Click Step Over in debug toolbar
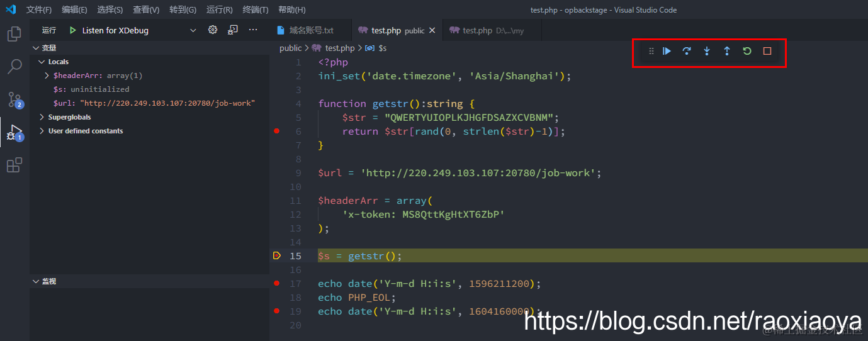Viewport: 868px width, 341px height. [687, 52]
